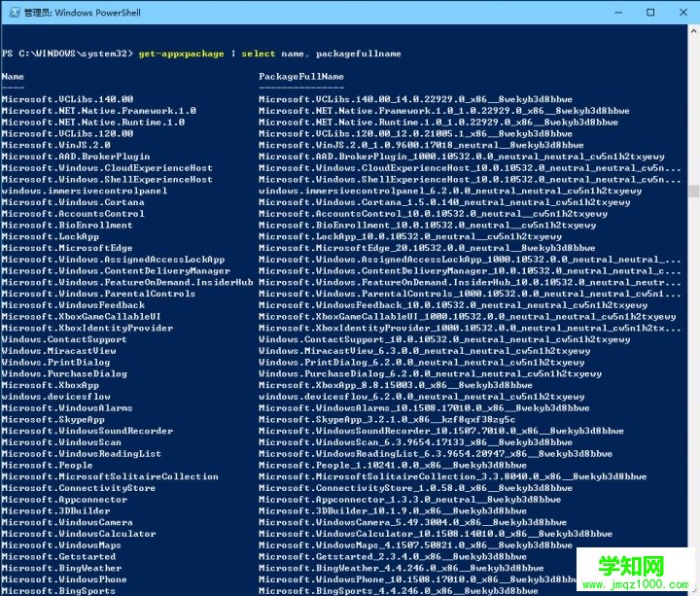The image size is (700, 596).
Task: Click Microsoft.BingSports in the Name column
Action: [58, 591]
